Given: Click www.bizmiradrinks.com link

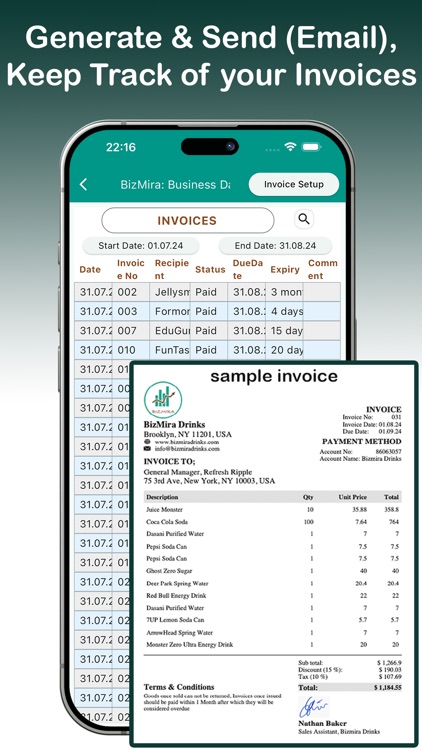Looking at the screenshot, I should pos(187,442).
